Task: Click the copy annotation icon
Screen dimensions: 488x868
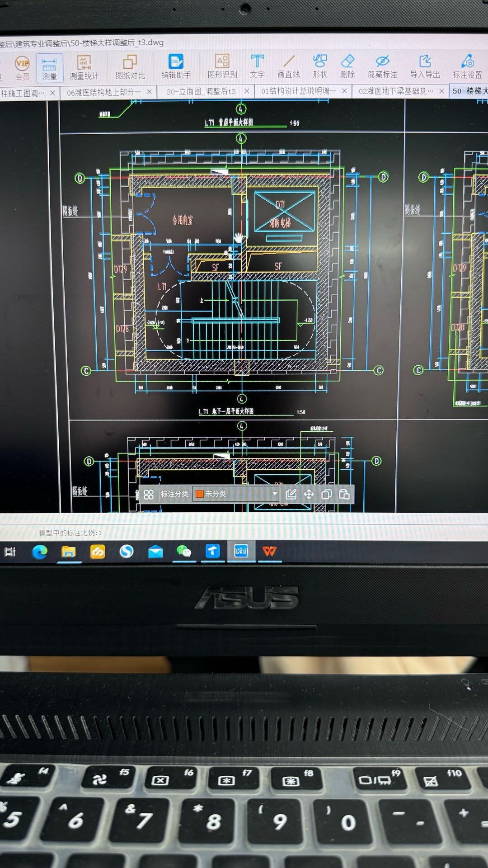Action: 326,494
